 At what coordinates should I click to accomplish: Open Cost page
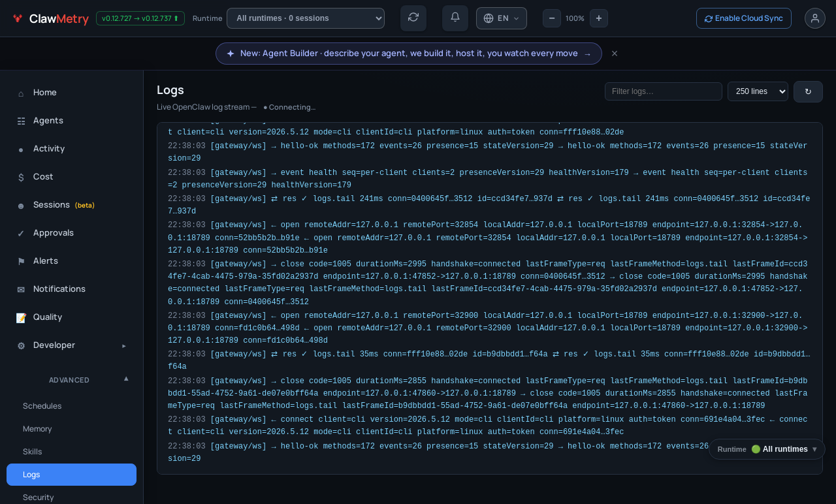[72, 177]
